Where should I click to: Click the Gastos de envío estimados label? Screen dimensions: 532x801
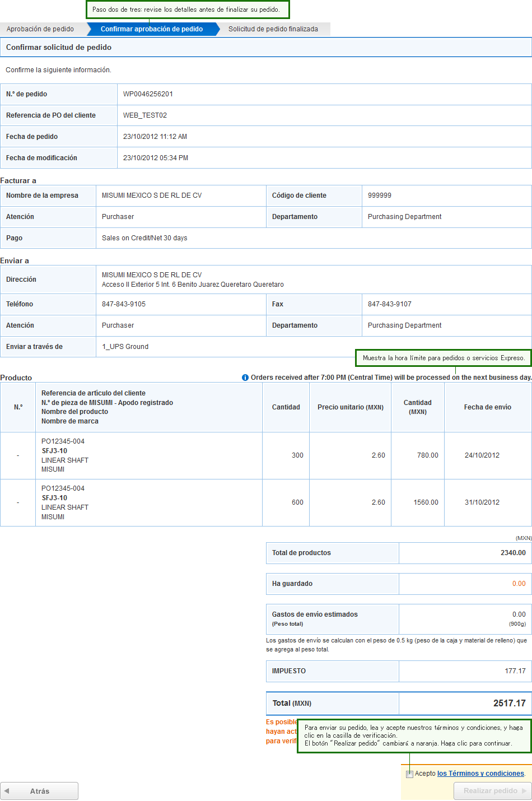(315, 614)
